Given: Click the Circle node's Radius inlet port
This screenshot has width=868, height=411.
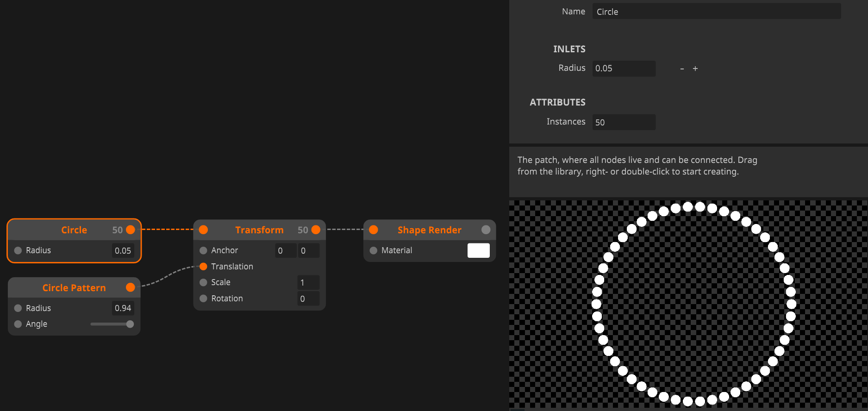Looking at the screenshot, I should (x=18, y=250).
